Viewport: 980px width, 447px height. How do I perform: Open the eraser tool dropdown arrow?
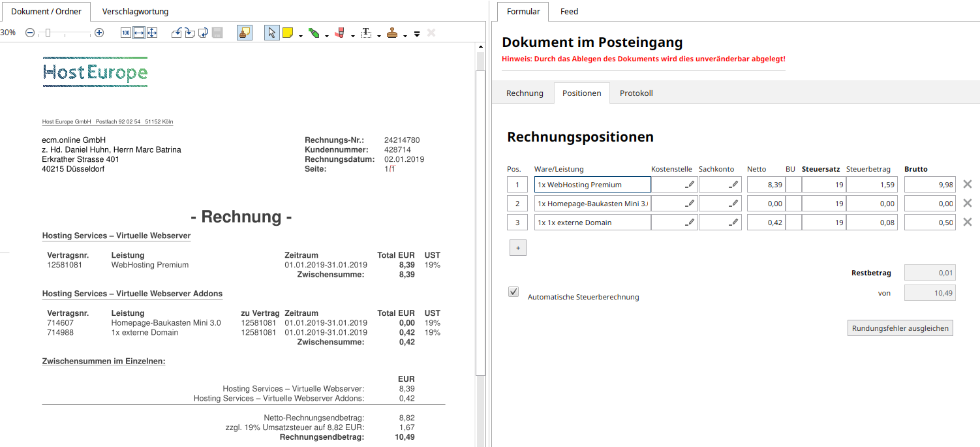[353, 35]
